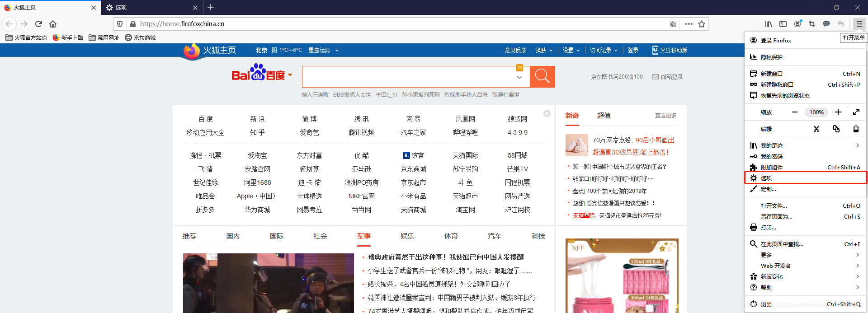Image resolution: width=868 pixels, height=313 pixels.
Task: Choose 打印... from the menu
Action: click(806, 227)
